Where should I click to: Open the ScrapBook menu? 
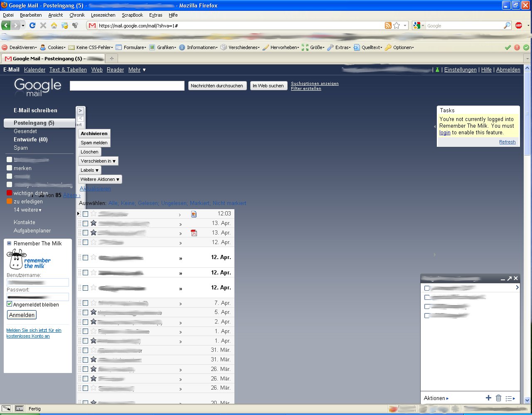132,15
